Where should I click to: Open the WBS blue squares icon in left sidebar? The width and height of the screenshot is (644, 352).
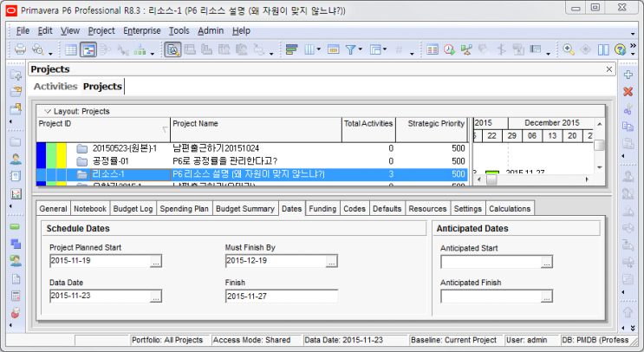(x=16, y=244)
